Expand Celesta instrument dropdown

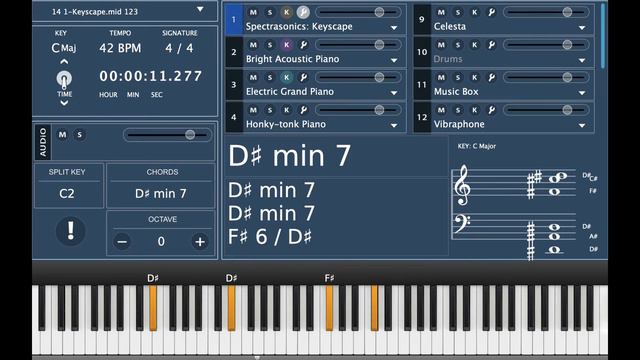(582, 28)
